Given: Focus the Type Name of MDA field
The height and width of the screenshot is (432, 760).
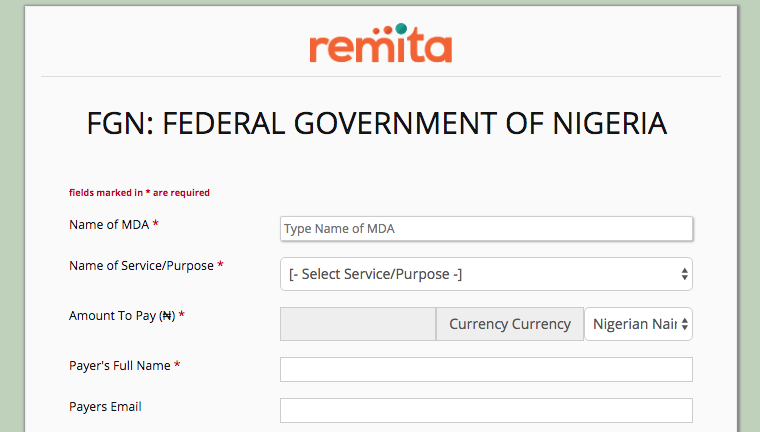Looking at the screenshot, I should (x=486, y=229).
